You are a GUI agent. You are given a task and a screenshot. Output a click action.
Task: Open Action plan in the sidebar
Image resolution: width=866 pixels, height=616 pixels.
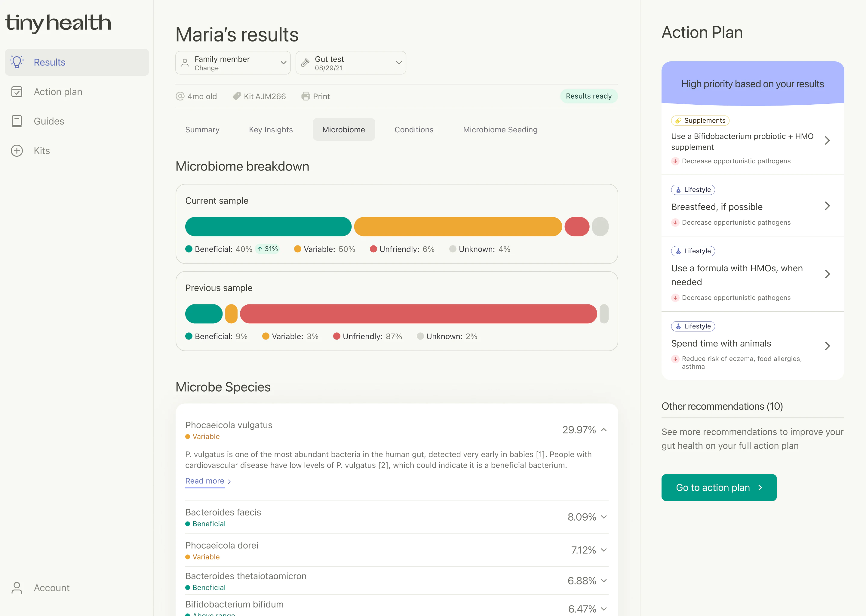point(77,91)
